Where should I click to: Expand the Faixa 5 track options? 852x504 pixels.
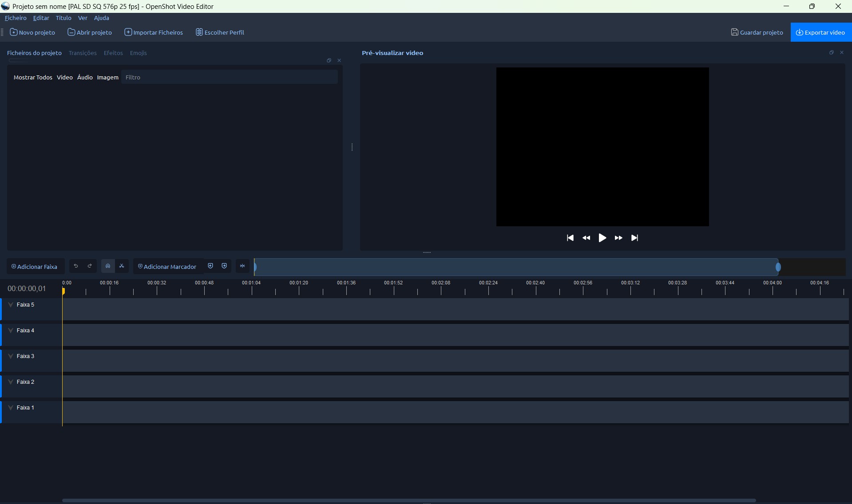click(x=11, y=305)
